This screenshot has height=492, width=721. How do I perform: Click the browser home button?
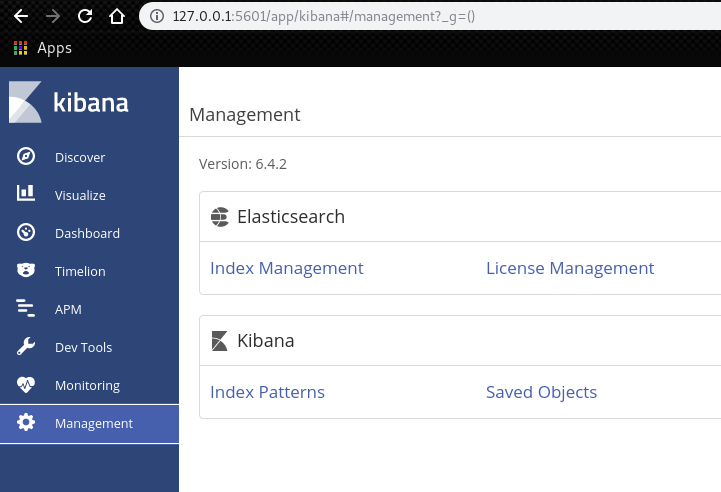click(x=116, y=16)
